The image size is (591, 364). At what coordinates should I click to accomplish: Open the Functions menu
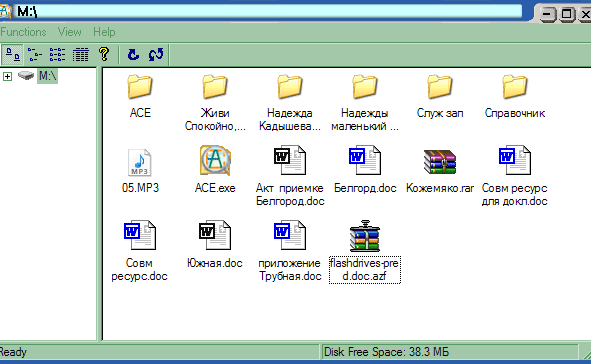[x=23, y=32]
